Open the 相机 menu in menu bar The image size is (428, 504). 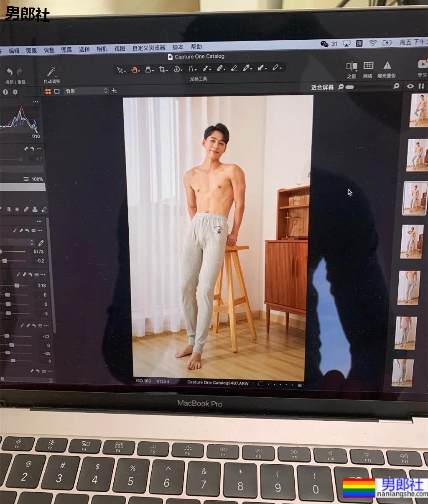tap(102, 49)
